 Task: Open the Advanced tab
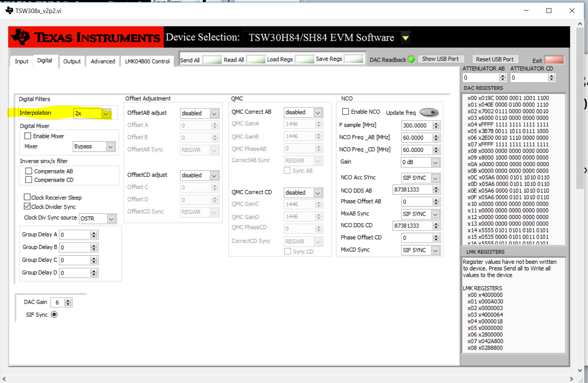[x=103, y=61]
